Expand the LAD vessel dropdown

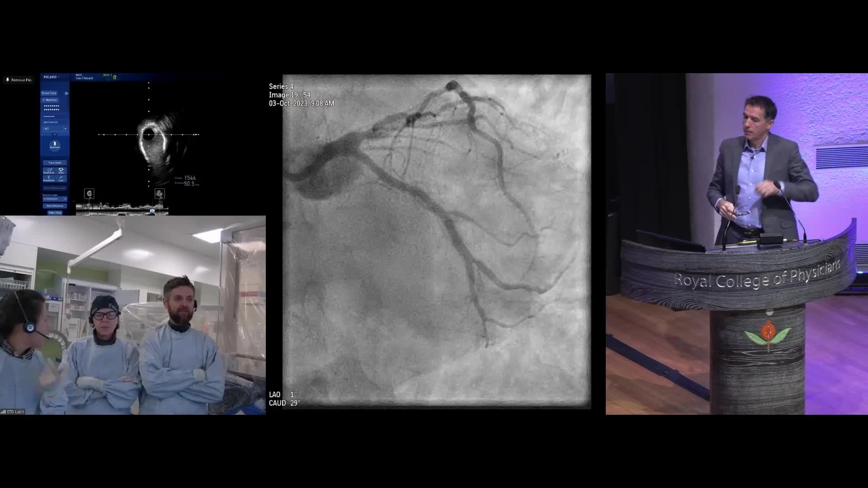(x=65, y=129)
